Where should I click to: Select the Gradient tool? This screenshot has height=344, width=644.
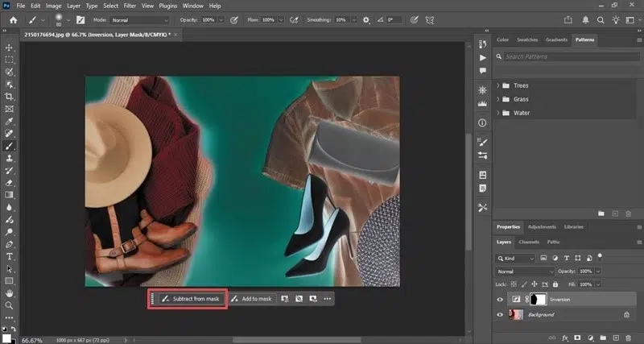[x=9, y=195]
